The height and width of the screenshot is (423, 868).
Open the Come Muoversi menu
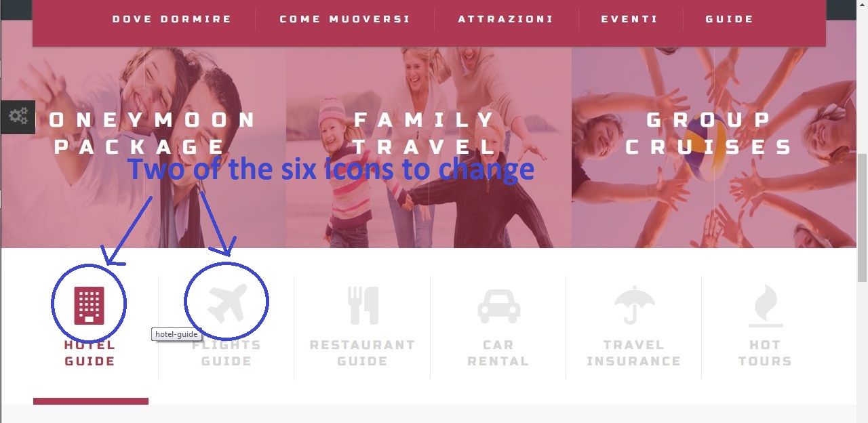345,19
